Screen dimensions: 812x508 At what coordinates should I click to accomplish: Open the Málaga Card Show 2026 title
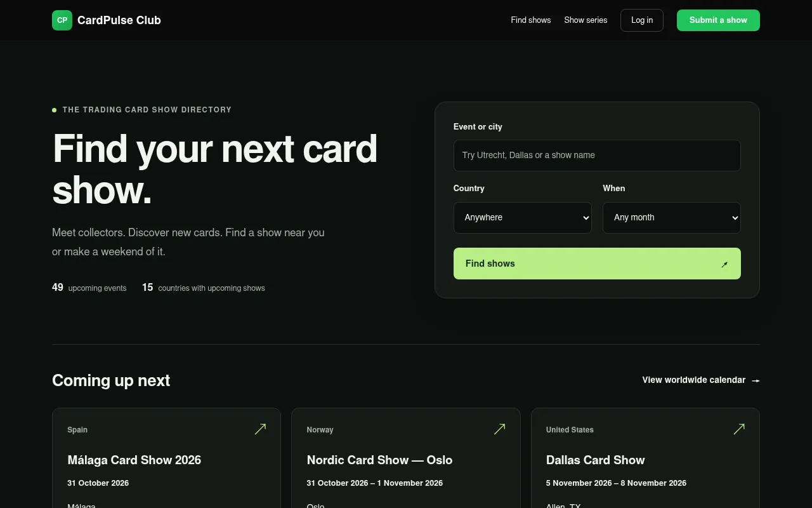(134, 460)
